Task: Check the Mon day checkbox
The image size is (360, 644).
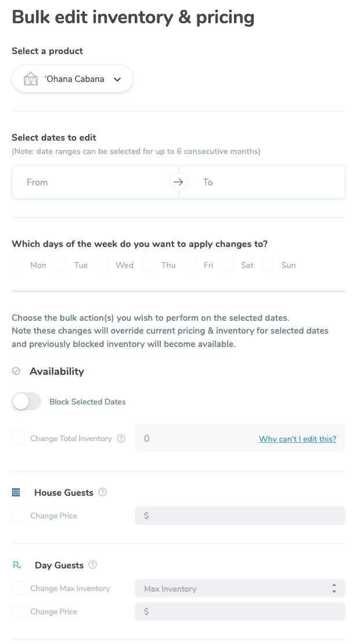Action: [x=19, y=265]
